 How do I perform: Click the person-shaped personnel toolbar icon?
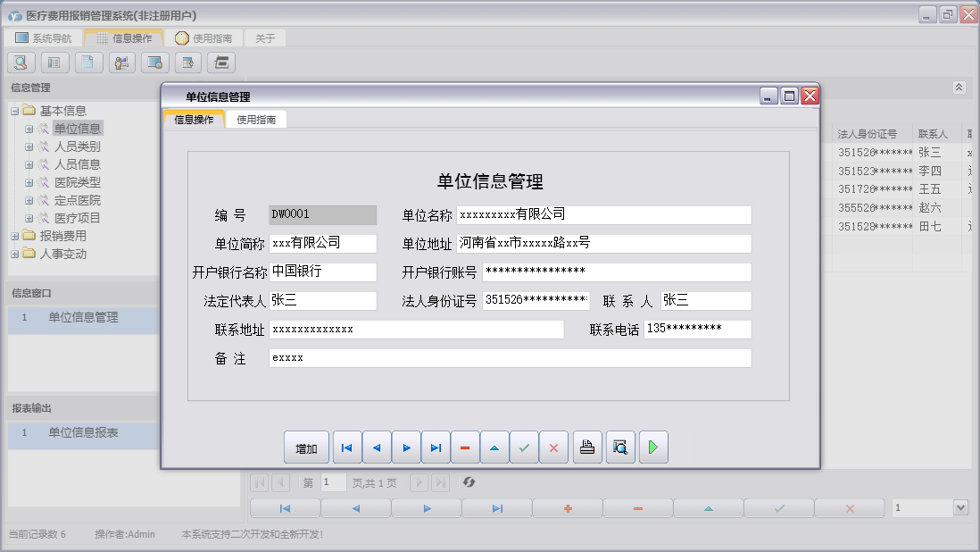point(121,63)
